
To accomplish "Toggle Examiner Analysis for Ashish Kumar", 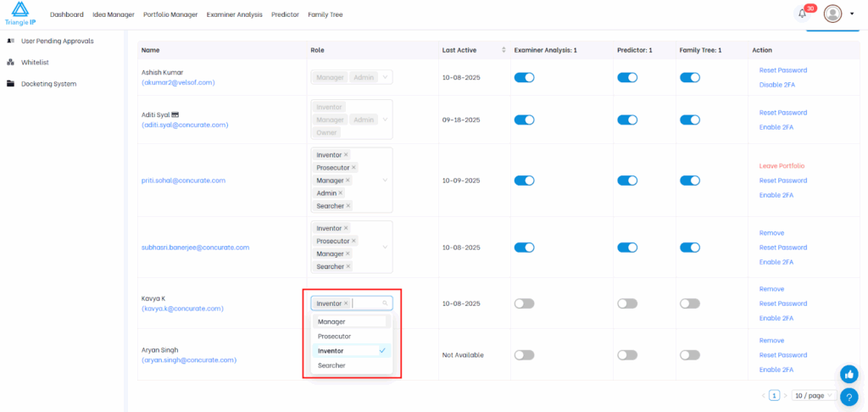I will [525, 77].
